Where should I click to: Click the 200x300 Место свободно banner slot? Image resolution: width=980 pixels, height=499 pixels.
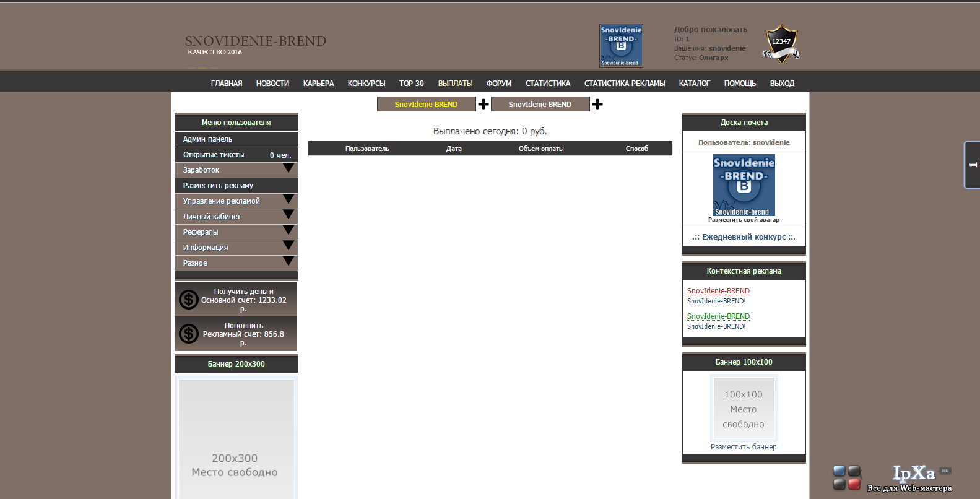[236, 438]
